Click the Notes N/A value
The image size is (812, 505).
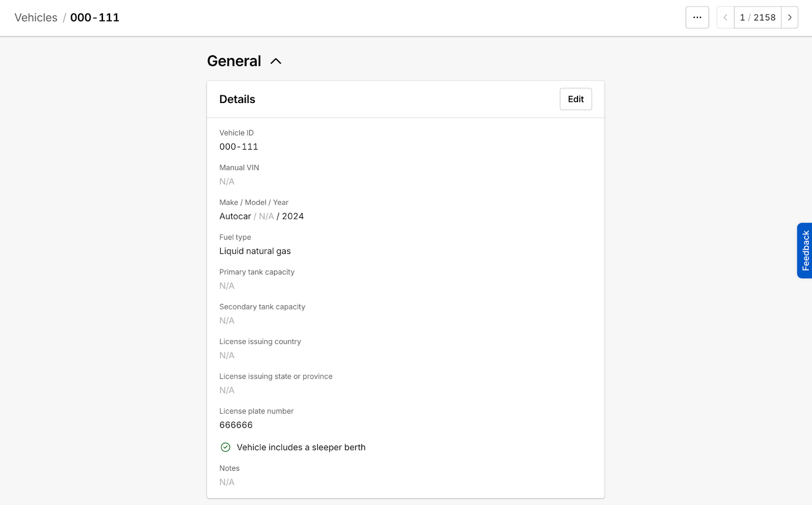(227, 482)
